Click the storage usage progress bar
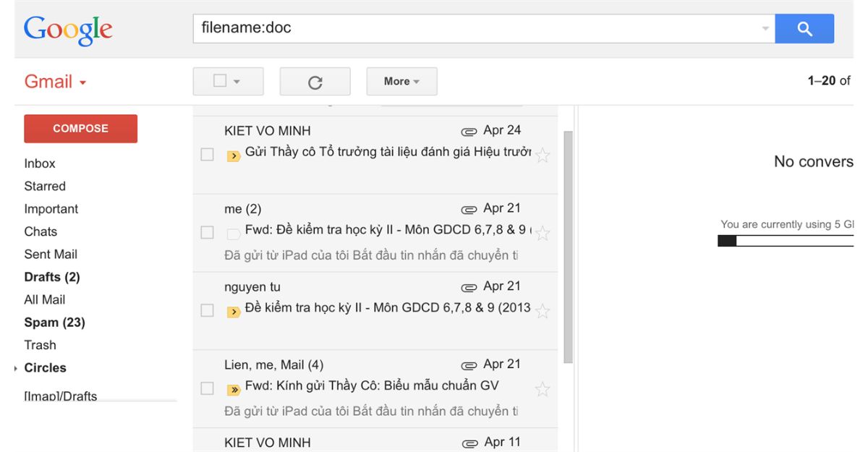868x452 pixels. click(786, 241)
